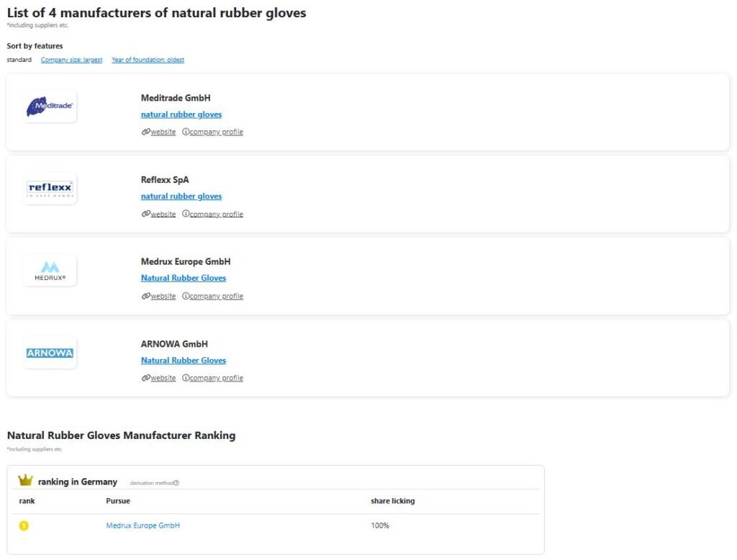Open Meditrade natural rubber gloves link
This screenshot has height=560, width=737.
(x=181, y=114)
